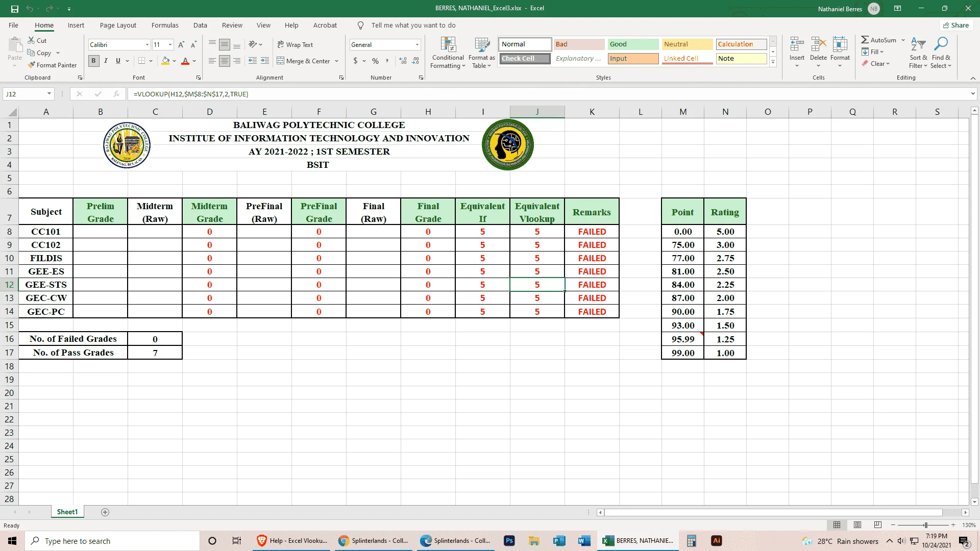Viewport: 980px width, 551px height.
Task: Toggle Align Right
Action: (x=237, y=61)
